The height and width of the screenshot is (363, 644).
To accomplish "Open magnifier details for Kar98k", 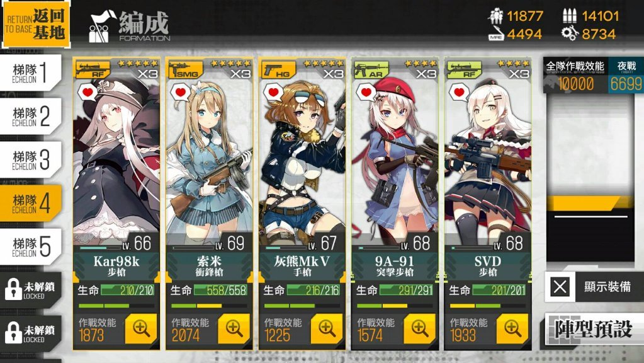I will coord(141,328).
